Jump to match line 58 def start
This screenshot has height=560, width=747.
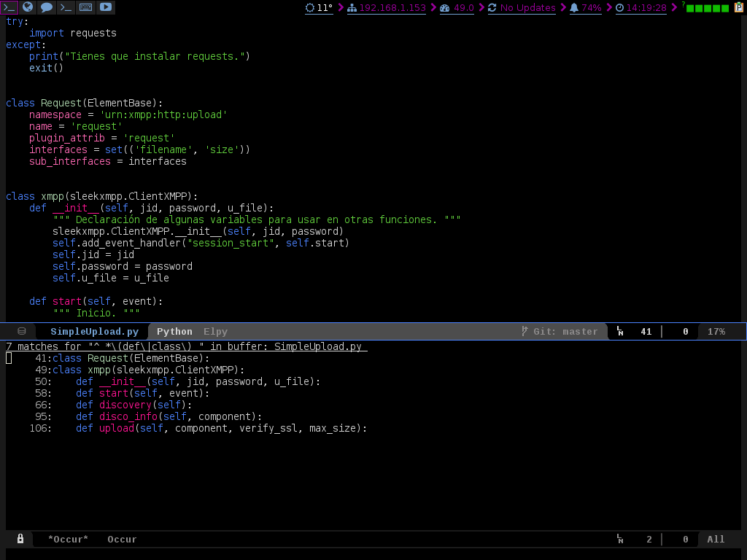pyautogui.click(x=122, y=393)
